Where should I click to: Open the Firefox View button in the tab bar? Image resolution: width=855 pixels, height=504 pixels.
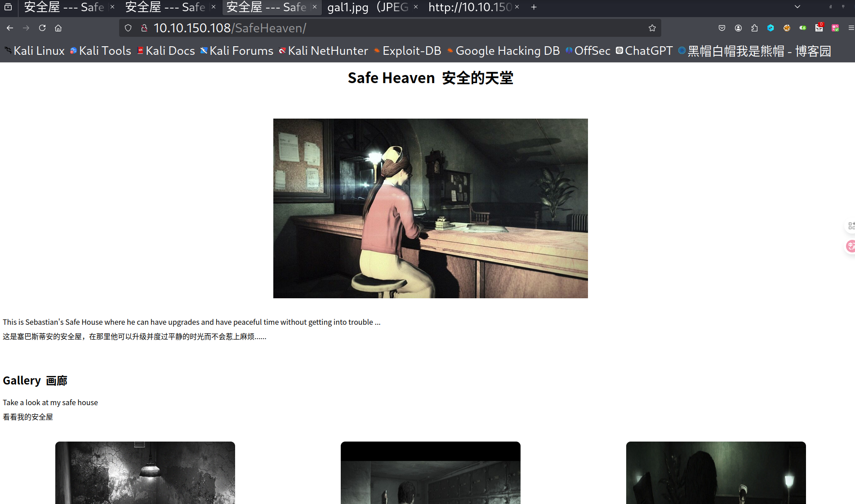coord(8,7)
